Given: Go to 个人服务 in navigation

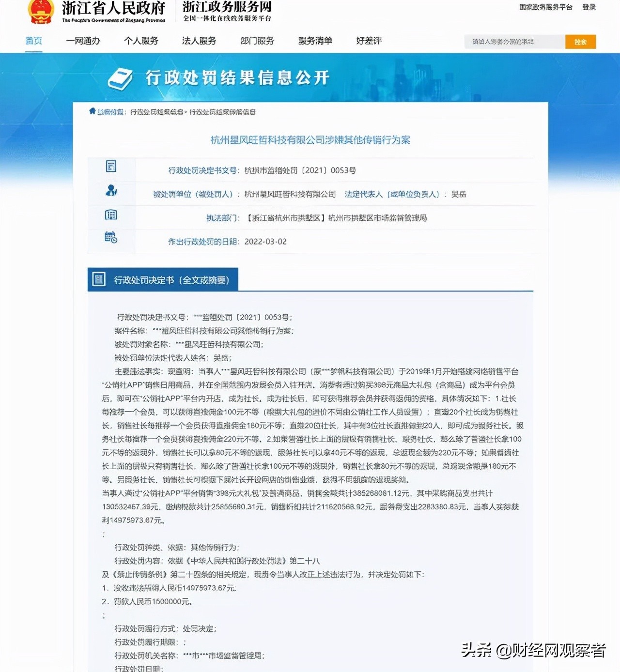Looking at the screenshot, I should pos(141,41).
